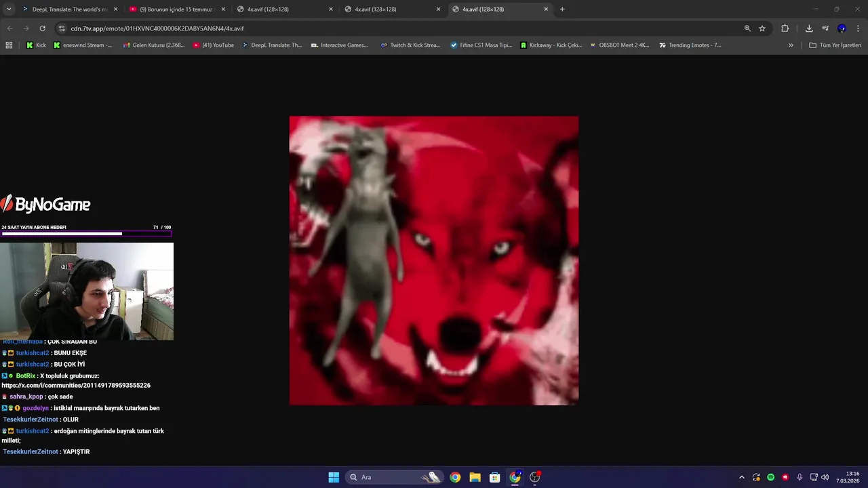Open browser Downloads
Viewport: 868px width, 488px height.
point(809,28)
